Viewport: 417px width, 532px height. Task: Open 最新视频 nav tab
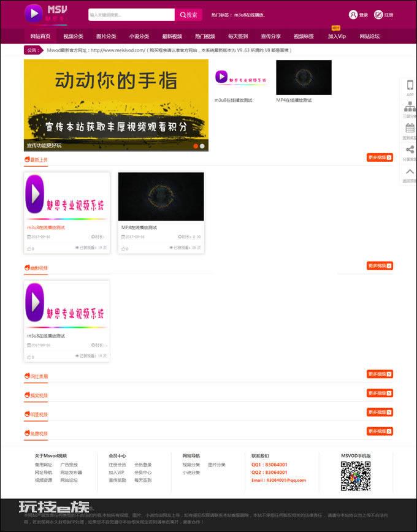[x=172, y=36]
